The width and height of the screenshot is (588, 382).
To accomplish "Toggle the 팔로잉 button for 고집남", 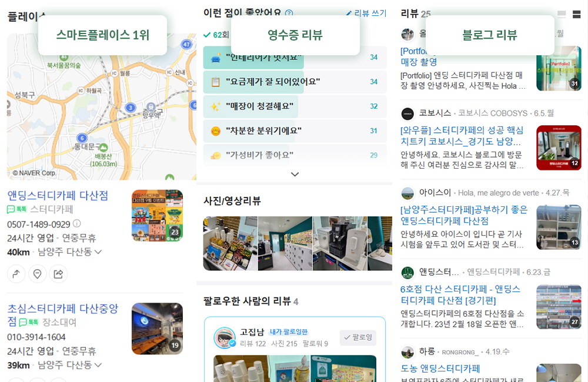I will pos(358,337).
